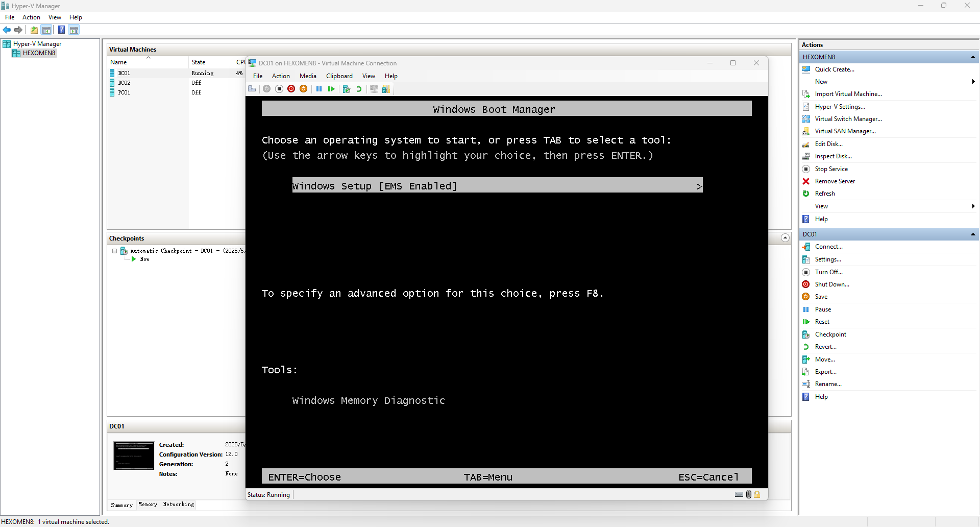
Task: Collapse the Automatic Checkpoint tree node
Action: (x=115, y=251)
